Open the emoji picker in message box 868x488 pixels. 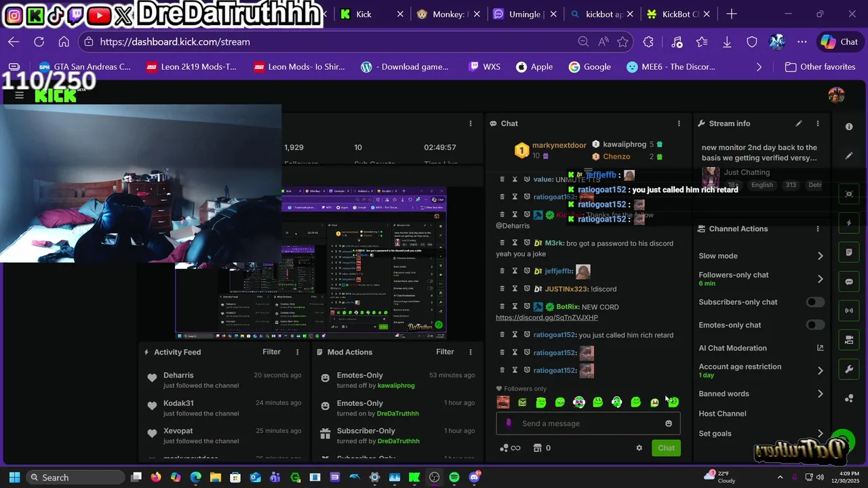[x=669, y=424]
